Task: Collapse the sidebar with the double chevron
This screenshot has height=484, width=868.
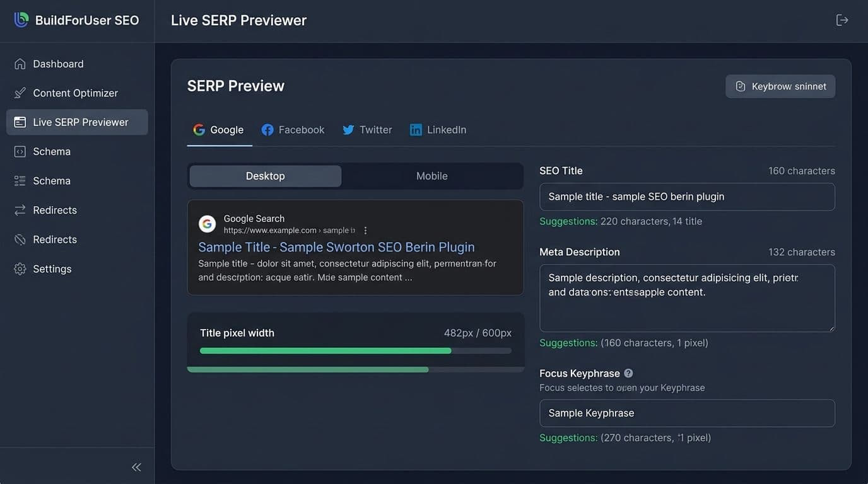Action: click(x=136, y=467)
